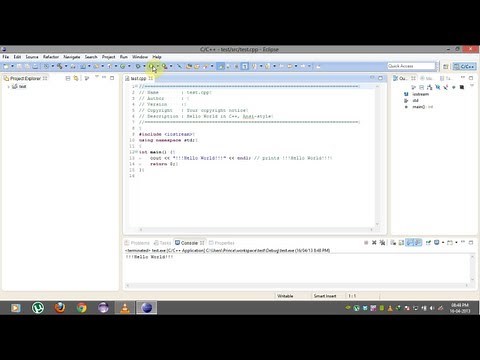Open Chrome from the Windows taskbar

click(81, 308)
